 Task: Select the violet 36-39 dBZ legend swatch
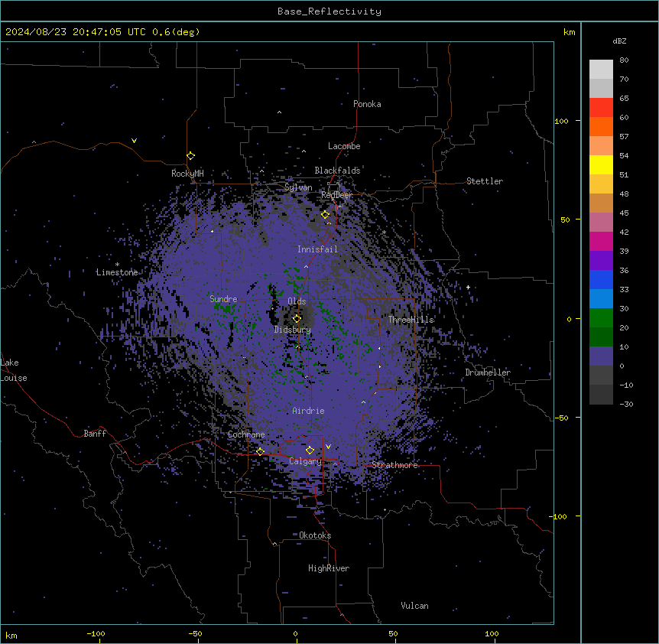[x=601, y=260]
